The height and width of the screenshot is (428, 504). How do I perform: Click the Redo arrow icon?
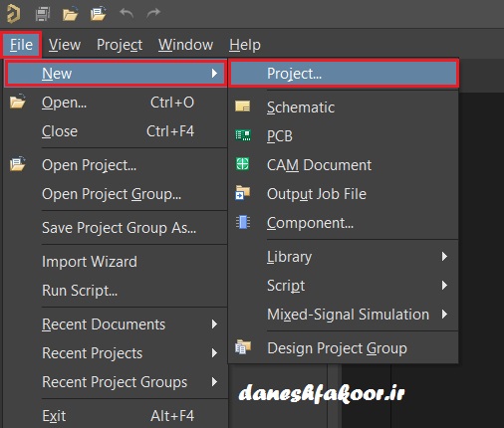(153, 14)
